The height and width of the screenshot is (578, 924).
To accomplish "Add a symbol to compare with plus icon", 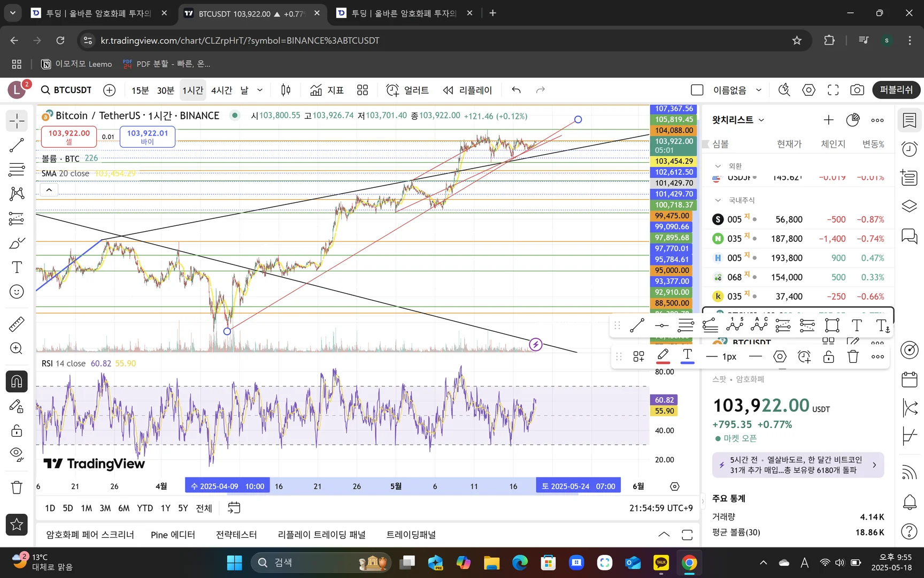I will [x=109, y=90].
